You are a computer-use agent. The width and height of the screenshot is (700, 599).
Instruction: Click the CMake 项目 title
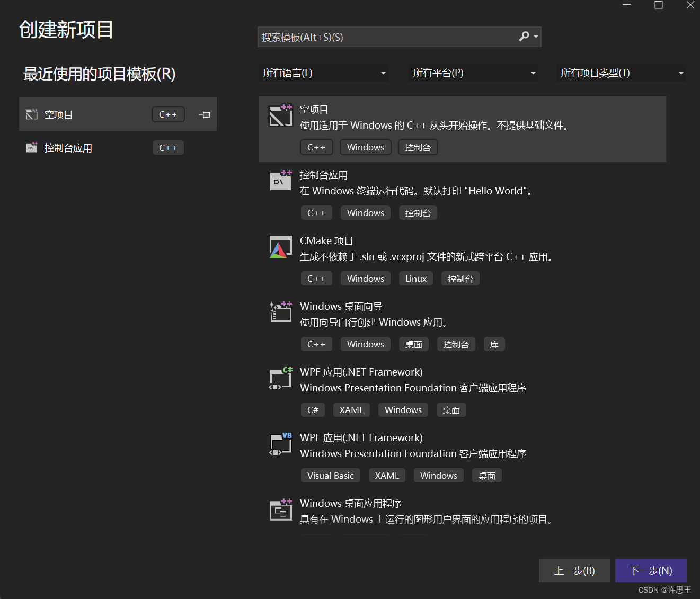[326, 241]
